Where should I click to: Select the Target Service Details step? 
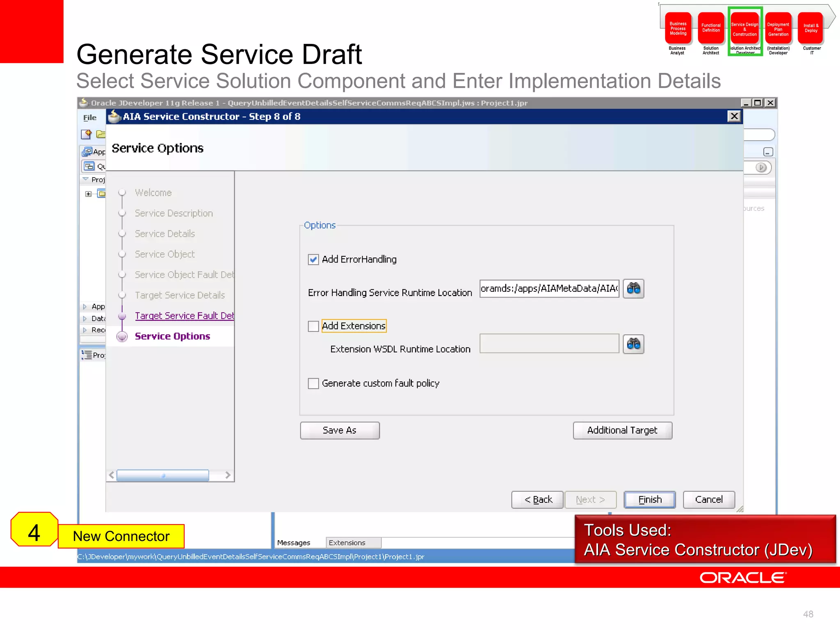point(180,295)
